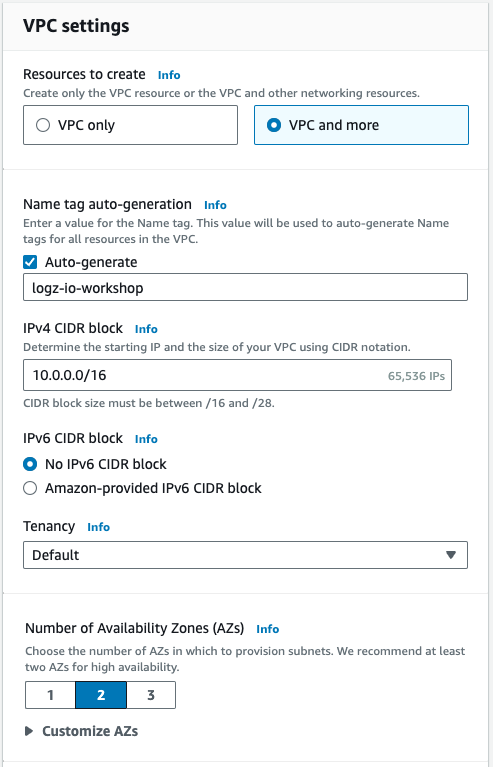This screenshot has height=767, width=493.
Task: Open Info link for Number of Availability Zones
Action: click(268, 629)
